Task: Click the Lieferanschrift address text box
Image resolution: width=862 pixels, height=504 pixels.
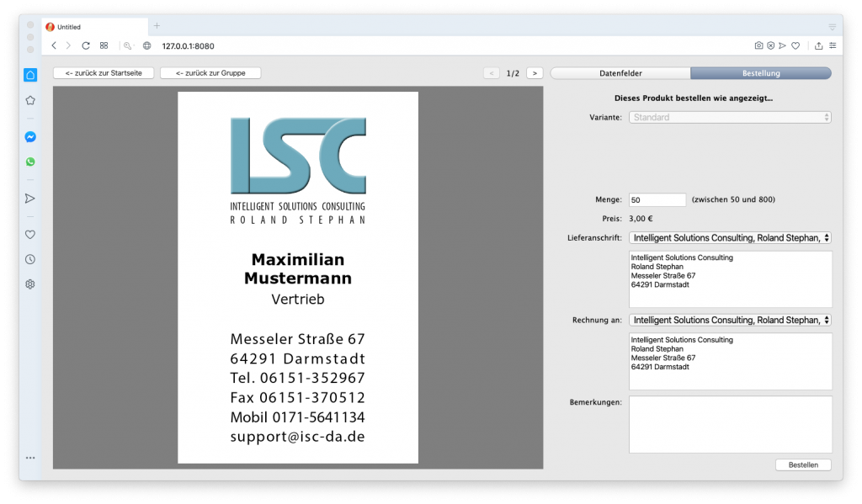Action: (x=731, y=279)
